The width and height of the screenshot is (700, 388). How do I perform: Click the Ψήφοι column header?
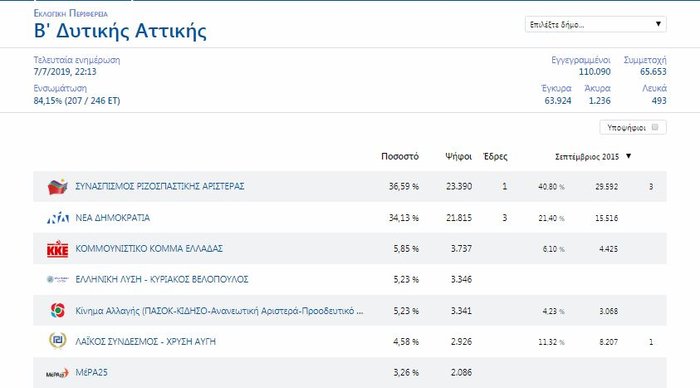(x=458, y=156)
